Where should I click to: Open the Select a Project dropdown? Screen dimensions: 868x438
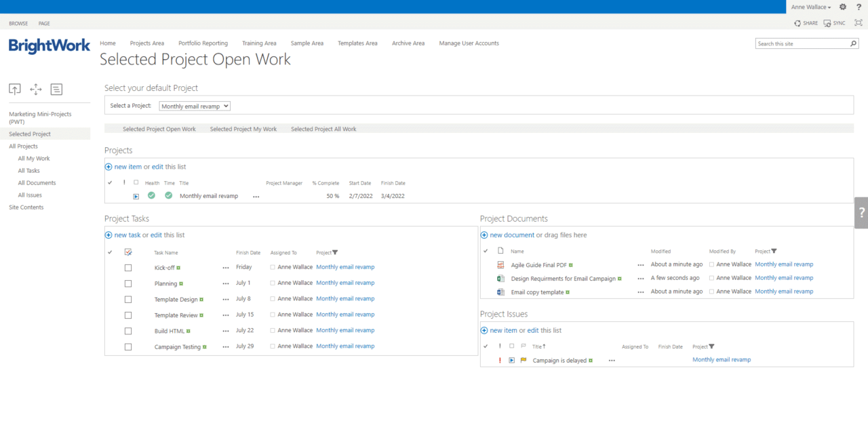195,106
